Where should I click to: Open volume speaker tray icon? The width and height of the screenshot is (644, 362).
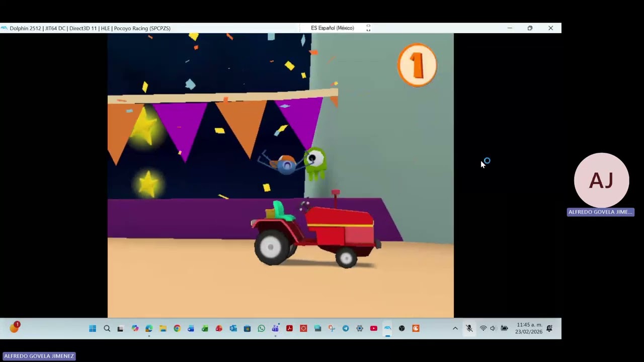(x=493, y=328)
